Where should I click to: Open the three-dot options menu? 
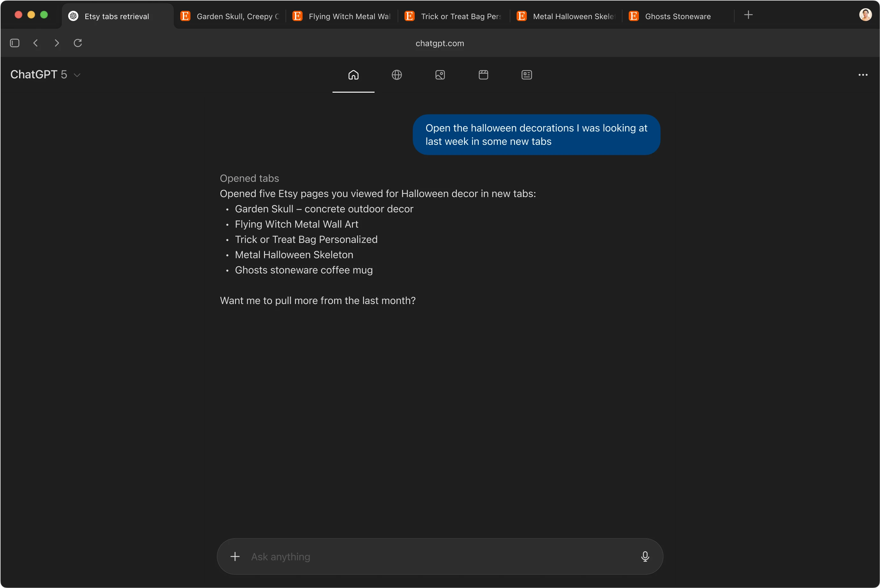(863, 74)
